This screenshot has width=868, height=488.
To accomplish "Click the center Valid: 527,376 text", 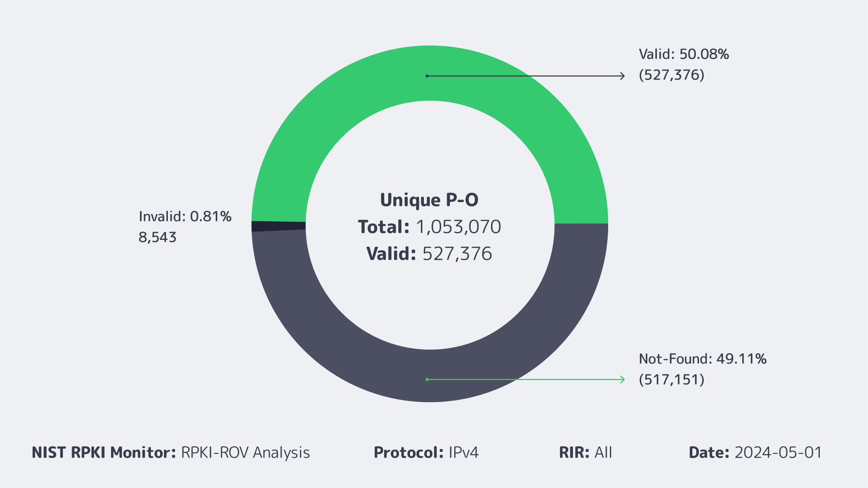I will tap(429, 254).
